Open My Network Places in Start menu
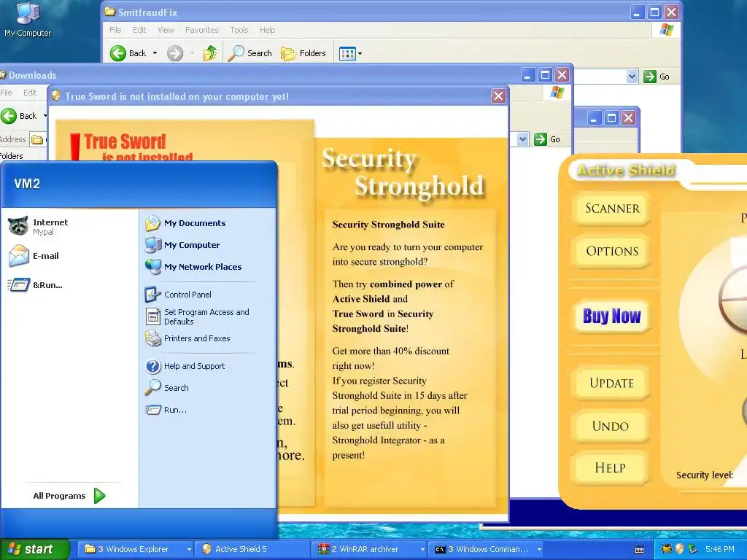This screenshot has height=560, width=747. click(x=193, y=267)
